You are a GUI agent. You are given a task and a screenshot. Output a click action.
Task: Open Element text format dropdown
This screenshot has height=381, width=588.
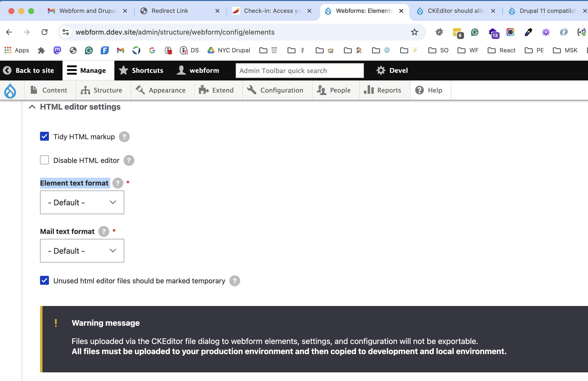tap(82, 202)
